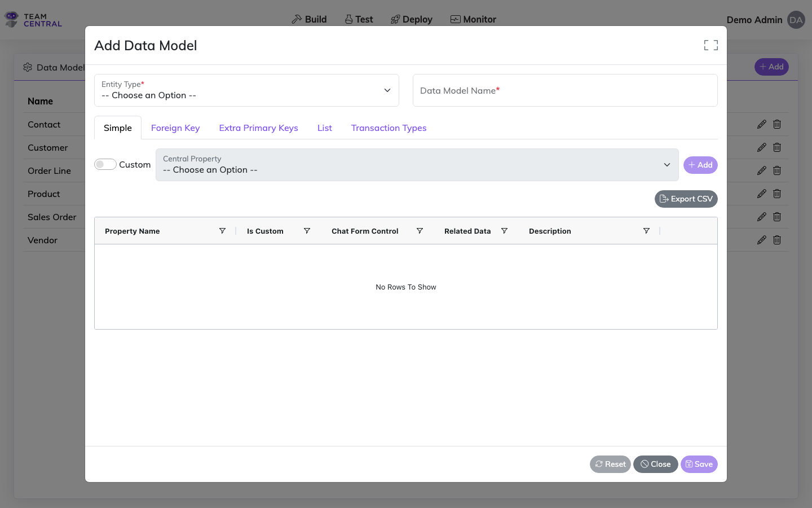
Task: Switch to the Foreign Key tab
Action: 175,128
